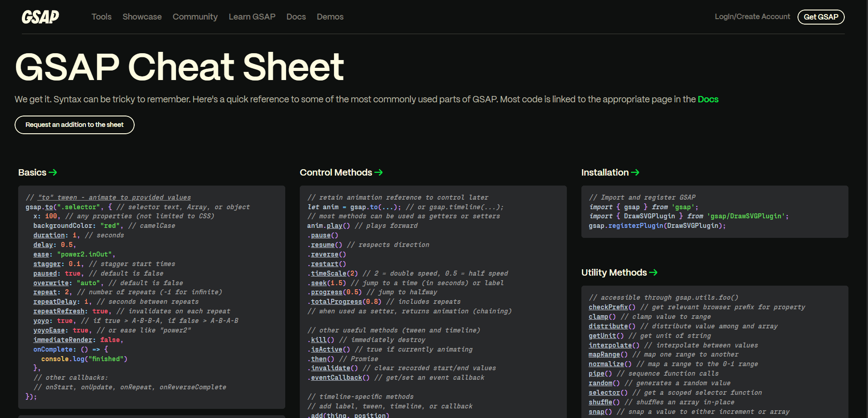Open the Docs nav item
This screenshot has height=418, width=868.
[296, 17]
